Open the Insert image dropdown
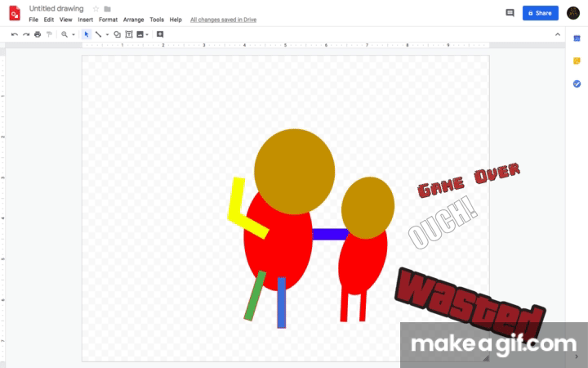This screenshot has width=588, height=368. click(142, 34)
